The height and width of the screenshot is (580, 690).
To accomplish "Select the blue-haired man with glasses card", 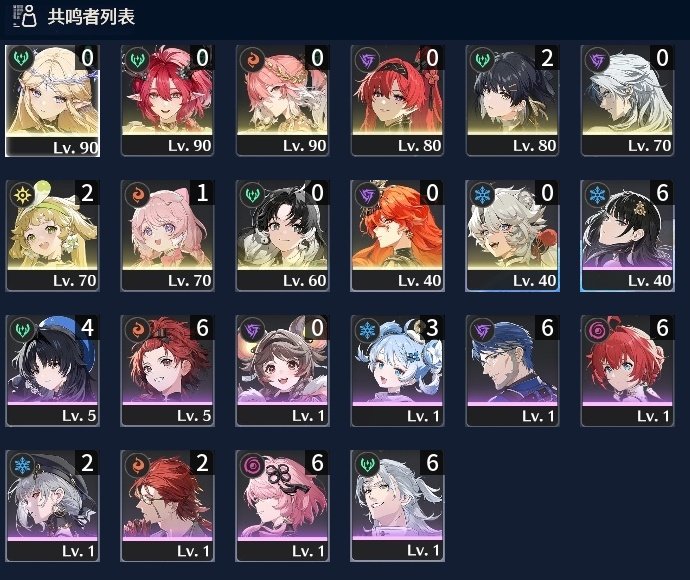I will click(x=512, y=371).
